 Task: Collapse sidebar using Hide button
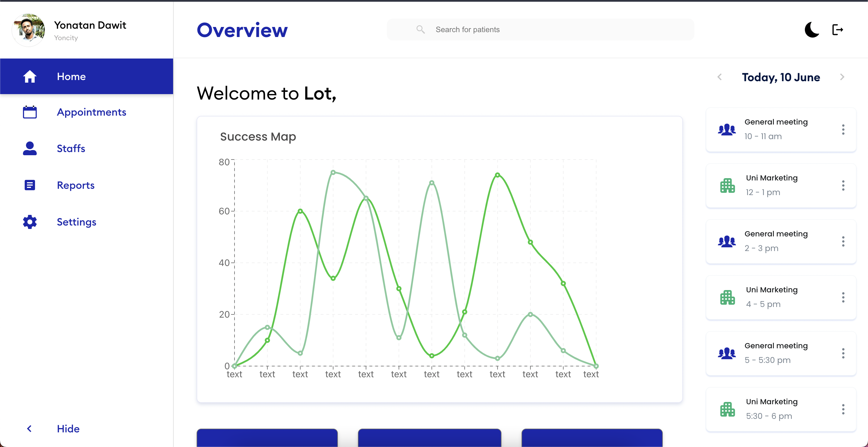coord(68,428)
